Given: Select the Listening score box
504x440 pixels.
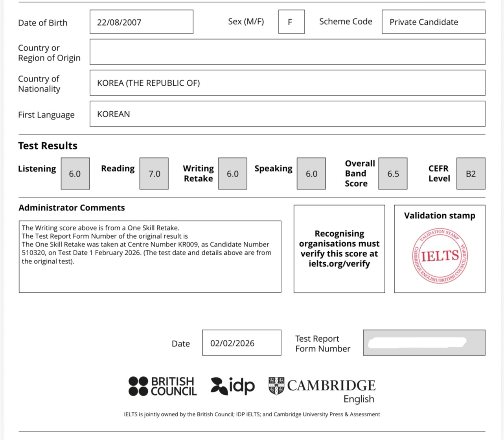Looking at the screenshot, I should 75,174.
